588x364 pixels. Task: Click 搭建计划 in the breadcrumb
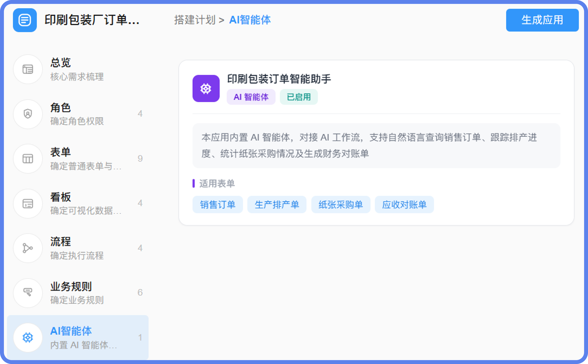click(195, 20)
